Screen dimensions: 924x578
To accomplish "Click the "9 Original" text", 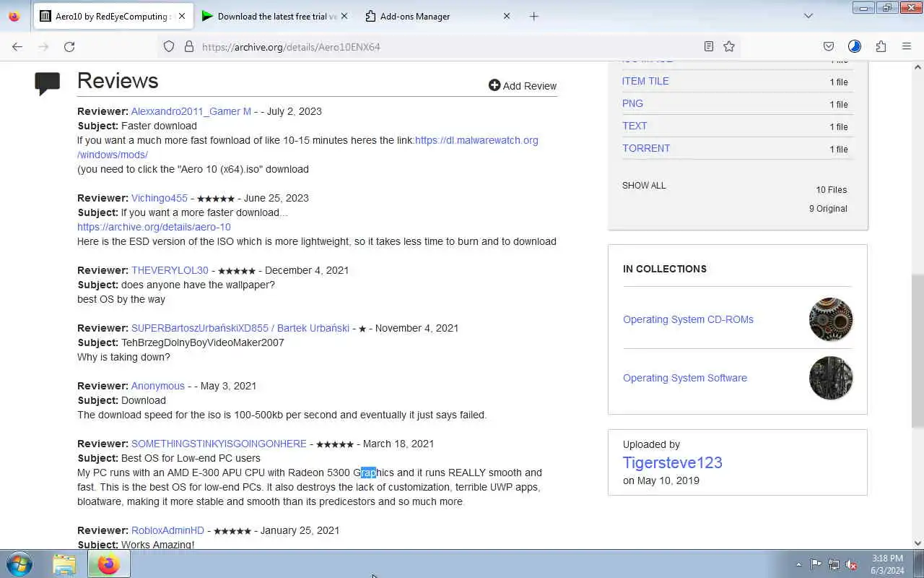I will (828, 208).
